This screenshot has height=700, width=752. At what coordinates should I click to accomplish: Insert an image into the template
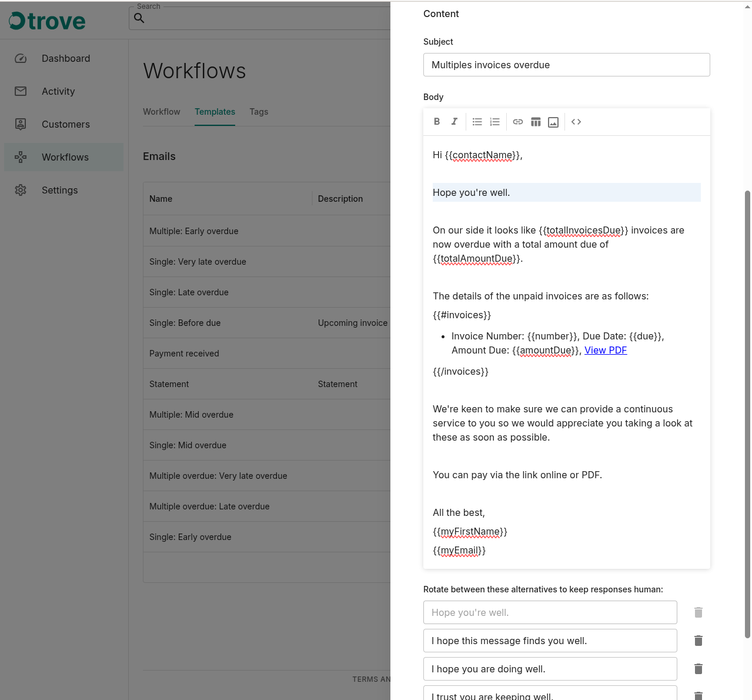tap(553, 122)
